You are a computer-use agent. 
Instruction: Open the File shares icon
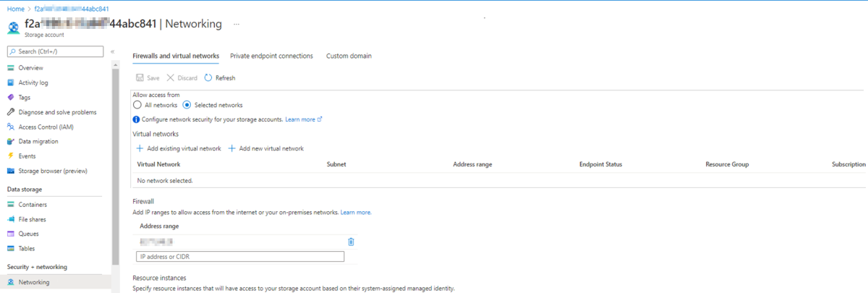(x=11, y=219)
